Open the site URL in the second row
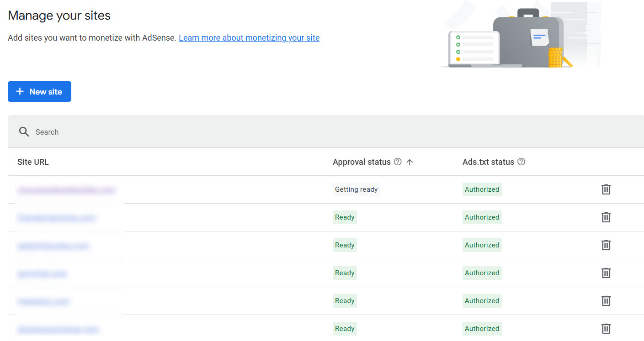 pyautogui.click(x=57, y=218)
